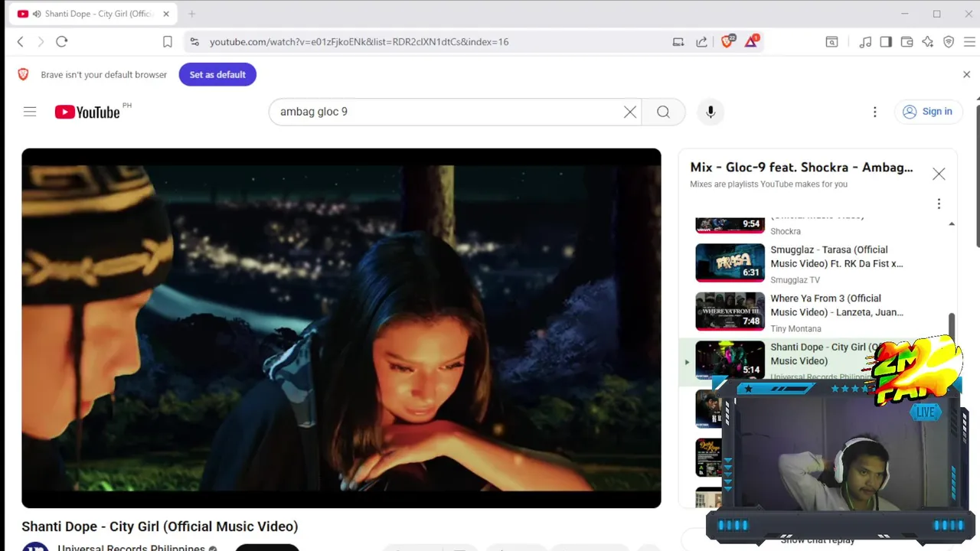Viewport: 980px width, 551px height.
Task: Open the Brave playlist music-note icon
Action: coord(865,42)
